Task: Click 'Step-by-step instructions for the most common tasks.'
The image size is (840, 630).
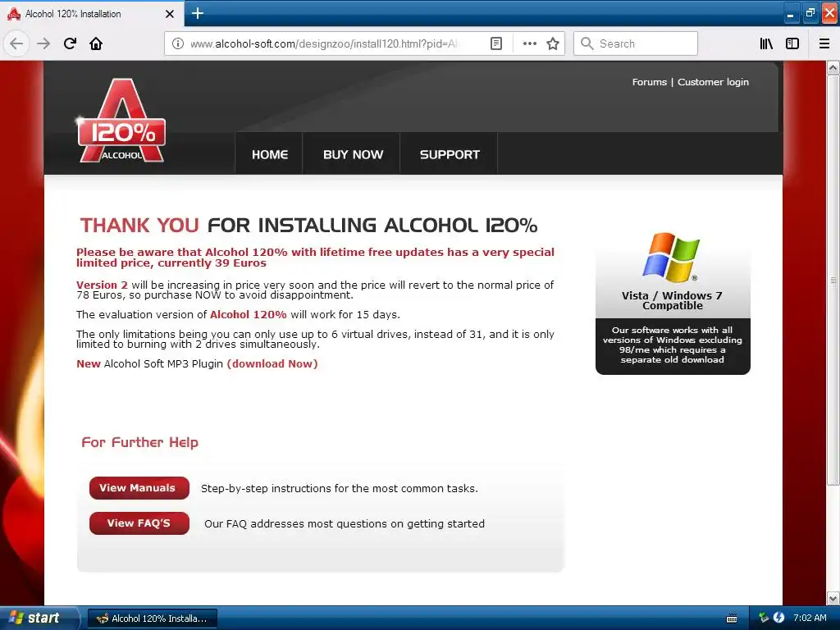Action: click(x=339, y=489)
